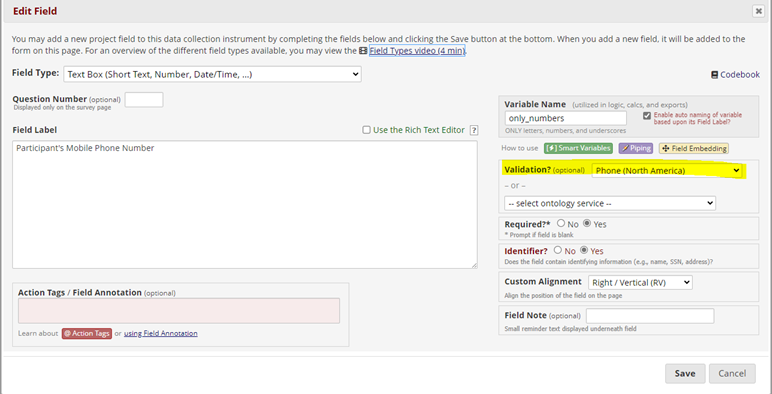
Task: Close the Edit Field dialog with X
Action: click(758, 11)
